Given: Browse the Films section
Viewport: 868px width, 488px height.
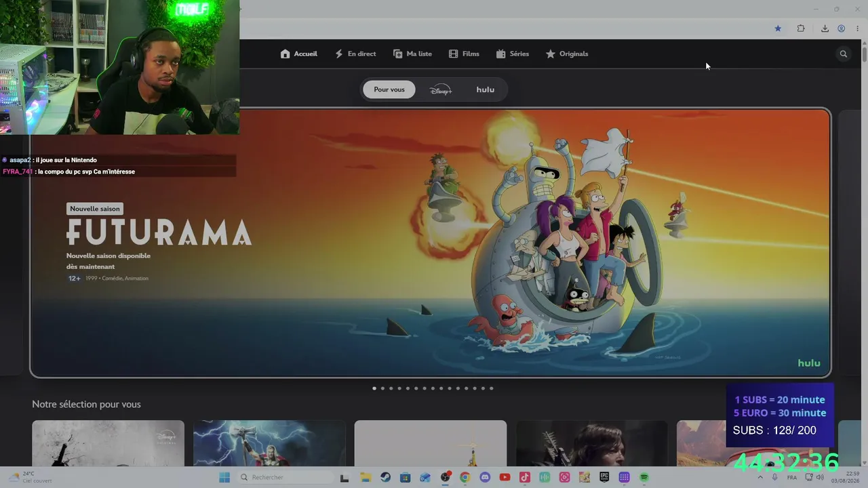Looking at the screenshot, I should tap(464, 54).
